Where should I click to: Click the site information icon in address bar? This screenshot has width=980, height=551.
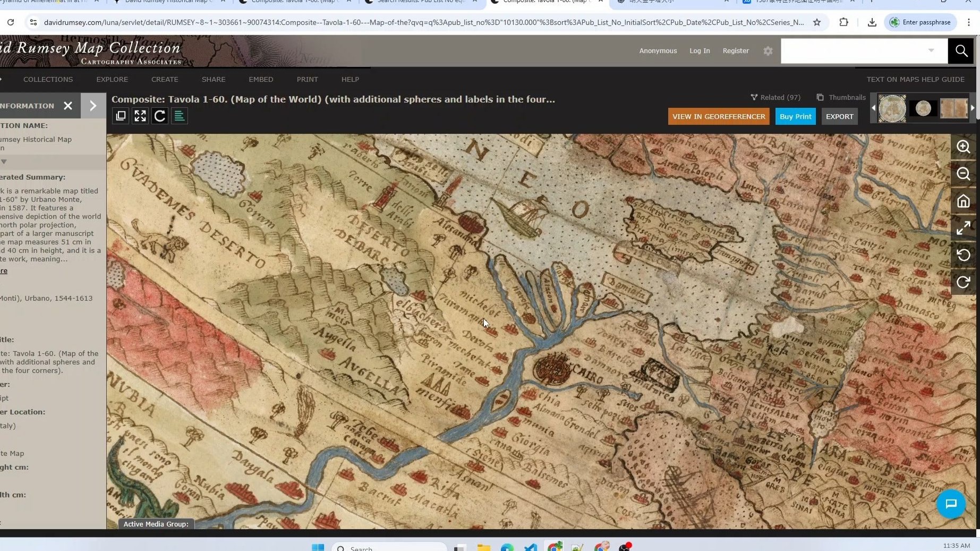coord(33,22)
